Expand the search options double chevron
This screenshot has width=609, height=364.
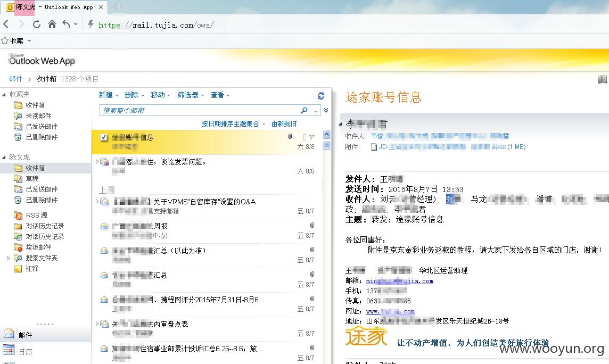coord(326,111)
